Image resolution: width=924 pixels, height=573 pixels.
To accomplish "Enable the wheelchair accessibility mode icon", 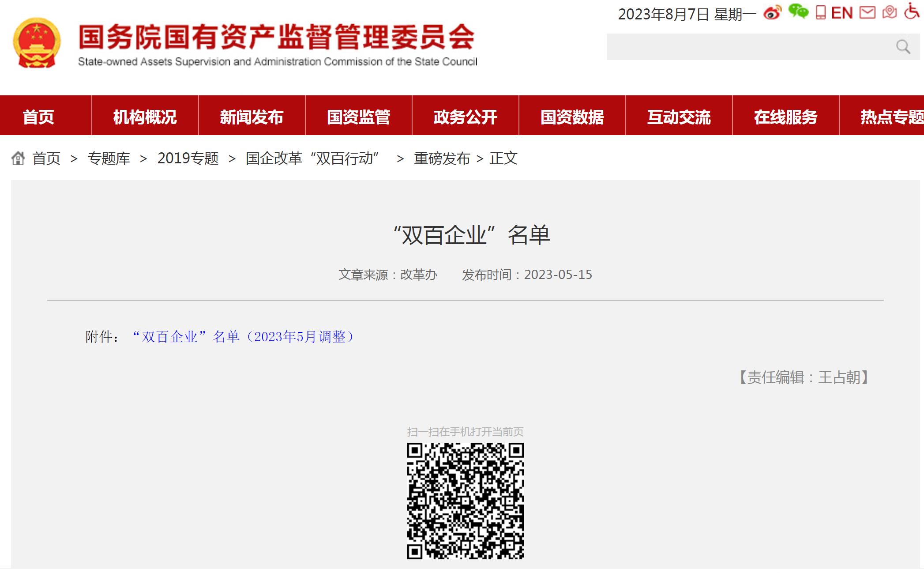I will [x=911, y=11].
